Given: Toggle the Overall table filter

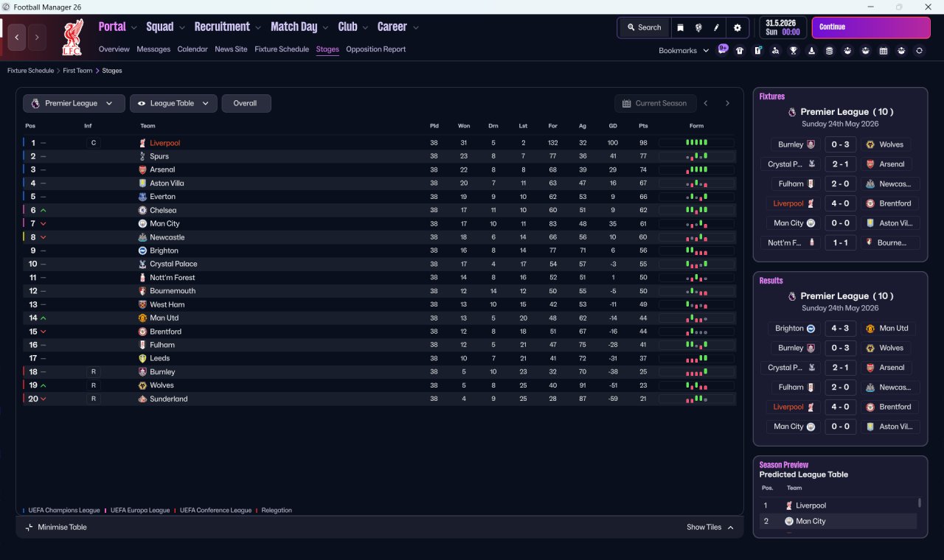Looking at the screenshot, I should (246, 103).
